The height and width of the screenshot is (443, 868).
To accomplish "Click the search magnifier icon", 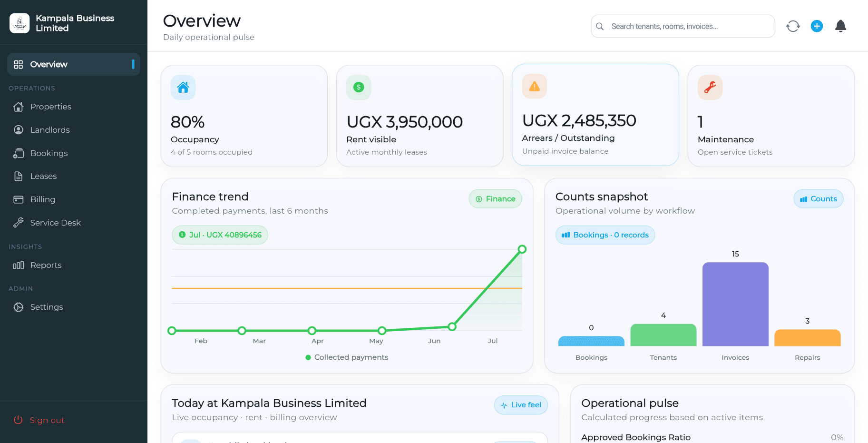I will coord(600,27).
